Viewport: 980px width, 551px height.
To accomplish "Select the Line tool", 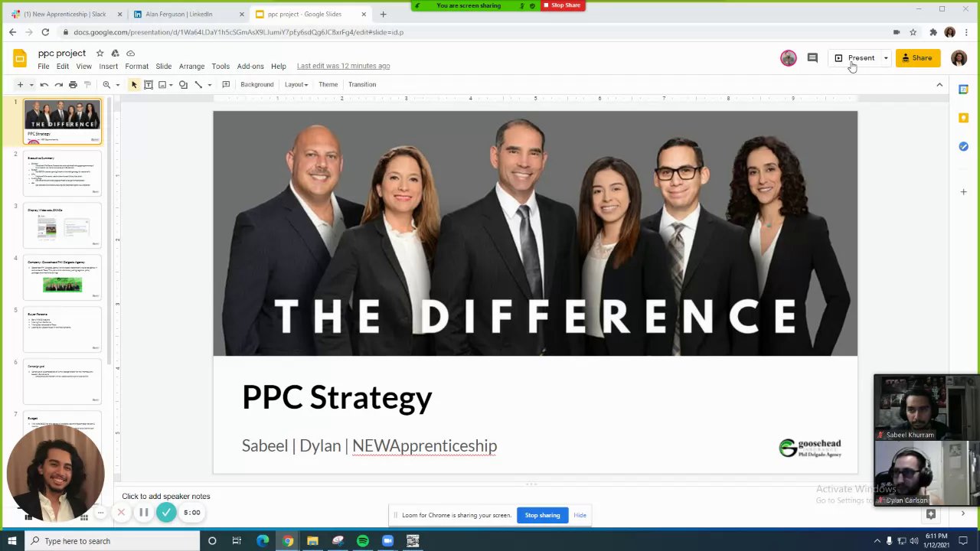I will pos(198,84).
